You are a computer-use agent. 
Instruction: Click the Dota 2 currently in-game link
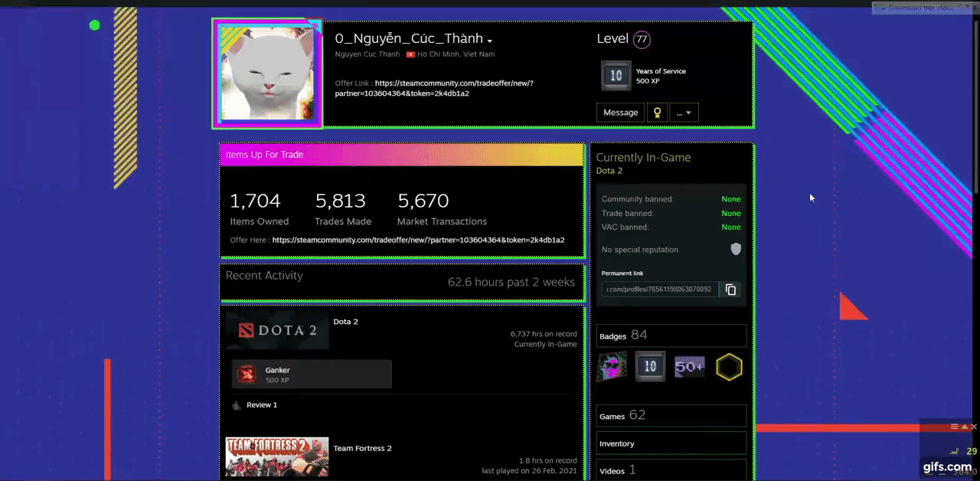click(609, 171)
